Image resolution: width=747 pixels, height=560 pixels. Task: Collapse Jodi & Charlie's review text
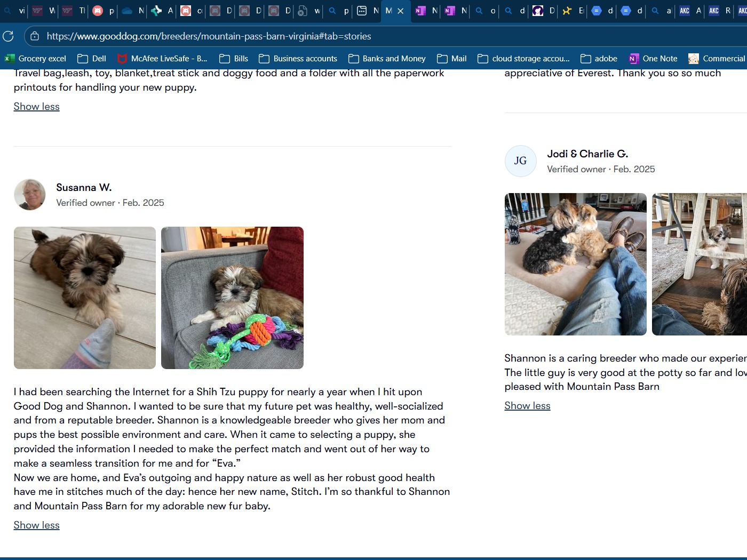(527, 406)
